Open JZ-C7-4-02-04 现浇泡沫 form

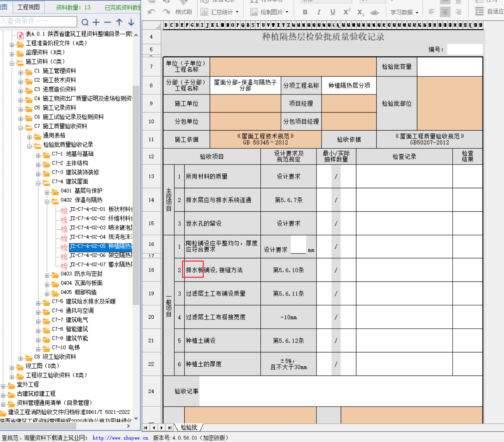(x=100, y=237)
